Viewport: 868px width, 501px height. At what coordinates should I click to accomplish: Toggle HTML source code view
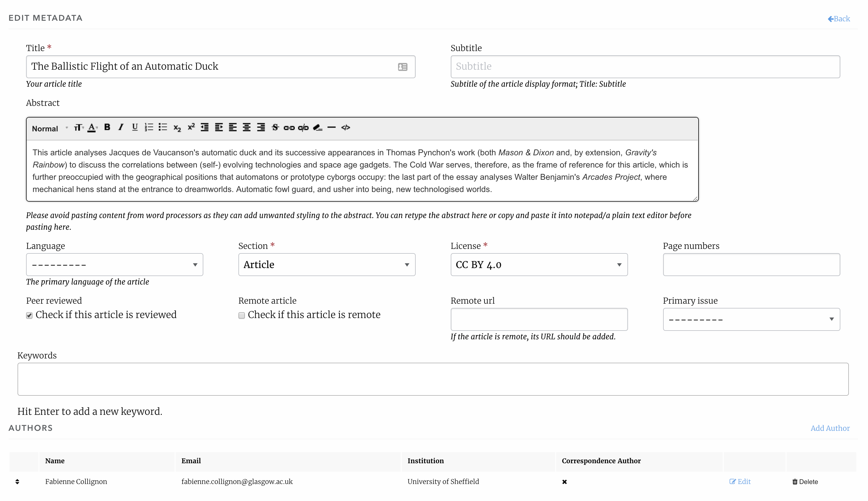point(346,127)
